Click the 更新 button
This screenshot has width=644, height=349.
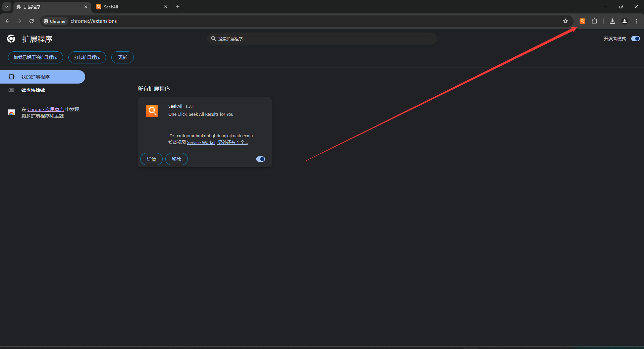pos(122,57)
